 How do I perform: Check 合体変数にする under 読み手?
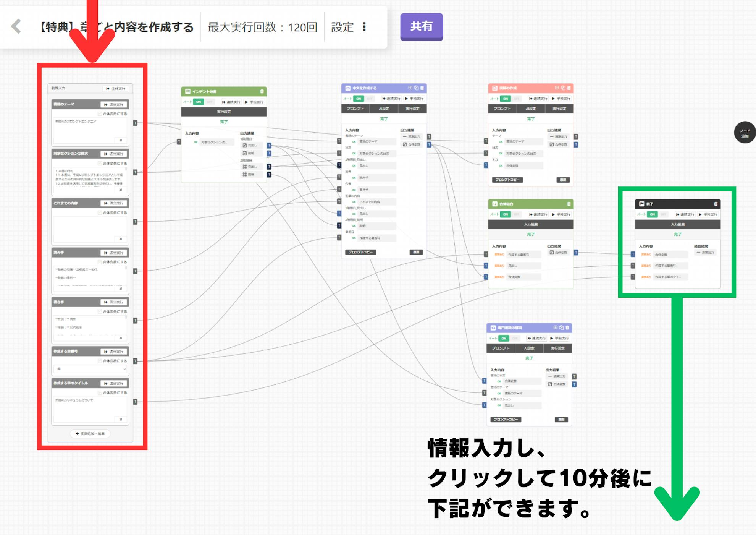coord(100,262)
